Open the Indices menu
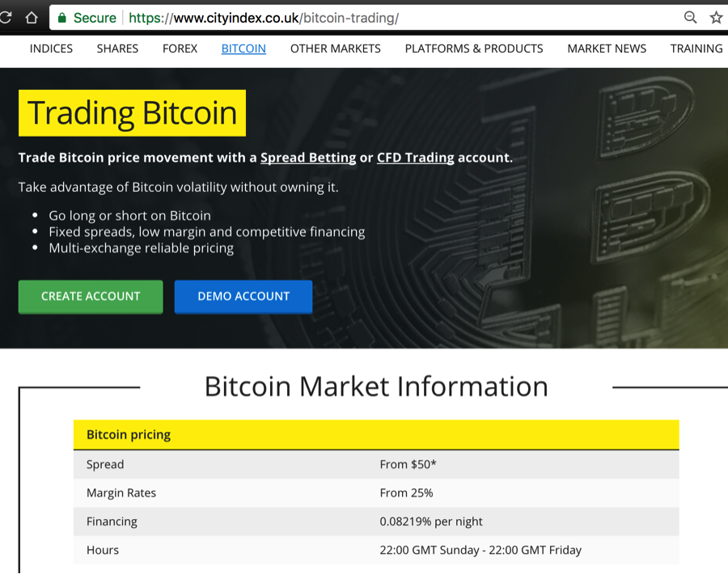728x574 pixels. [x=51, y=49]
